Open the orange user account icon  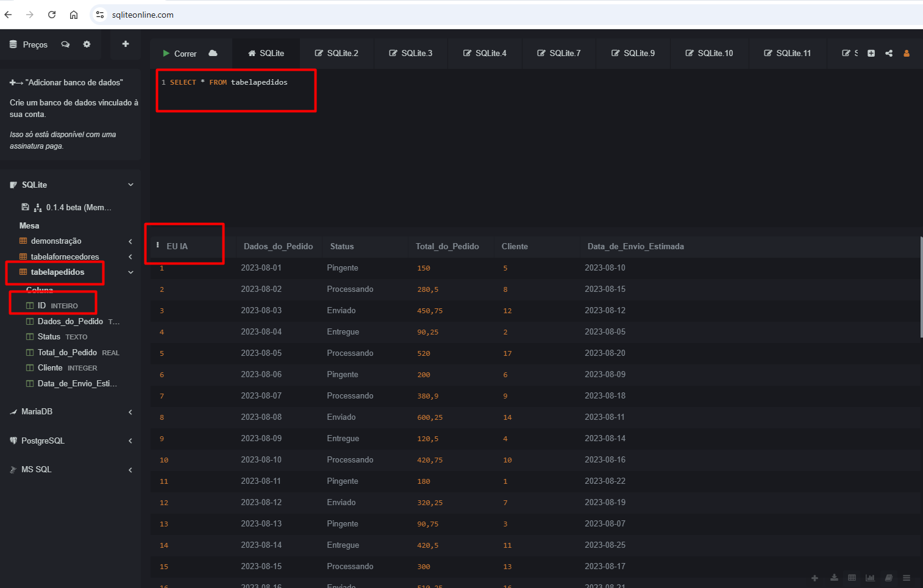tap(907, 54)
